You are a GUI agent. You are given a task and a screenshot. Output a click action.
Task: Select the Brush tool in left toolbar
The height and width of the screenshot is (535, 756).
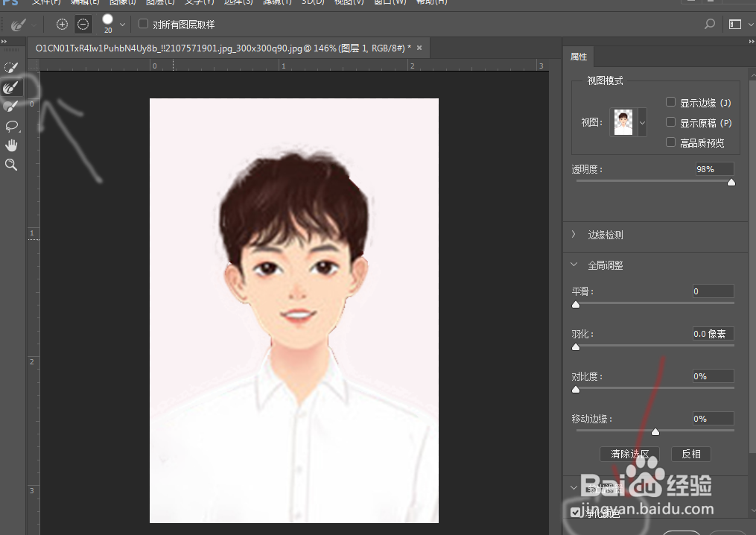[10, 107]
